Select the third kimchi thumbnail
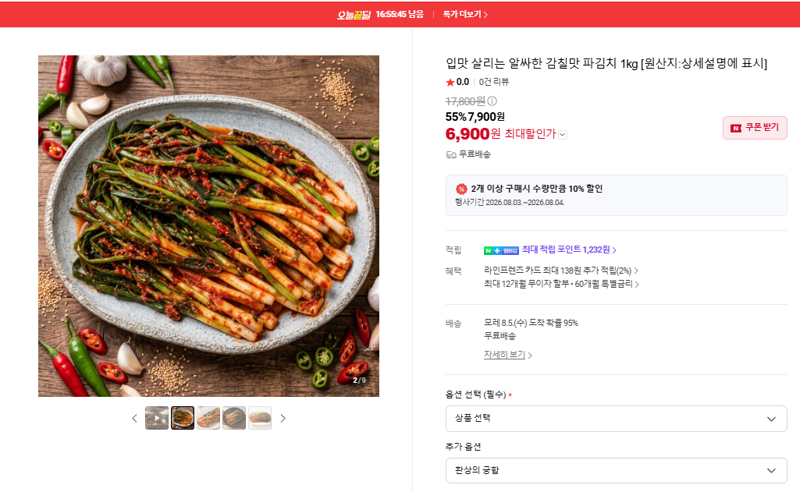Viewport: 800px width, 492px height. (x=208, y=418)
